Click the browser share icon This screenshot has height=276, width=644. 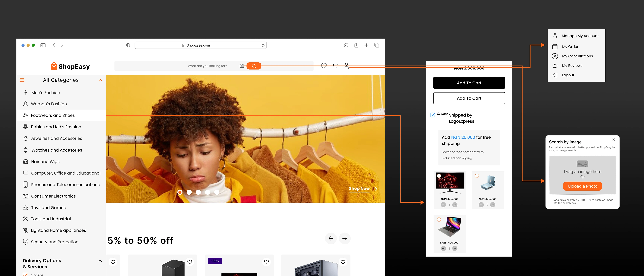[x=356, y=45]
